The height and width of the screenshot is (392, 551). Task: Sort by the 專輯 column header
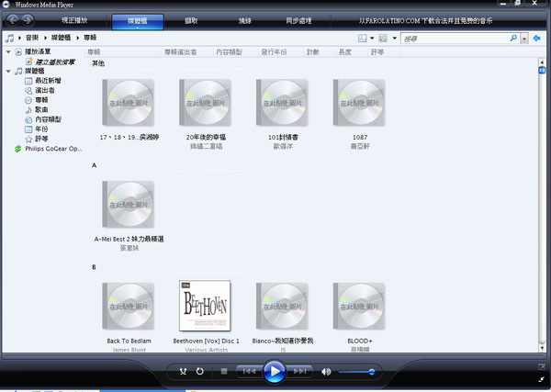coord(123,52)
